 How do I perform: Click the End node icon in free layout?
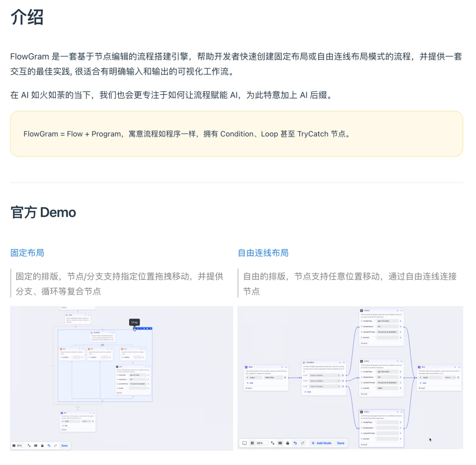pos(419,367)
